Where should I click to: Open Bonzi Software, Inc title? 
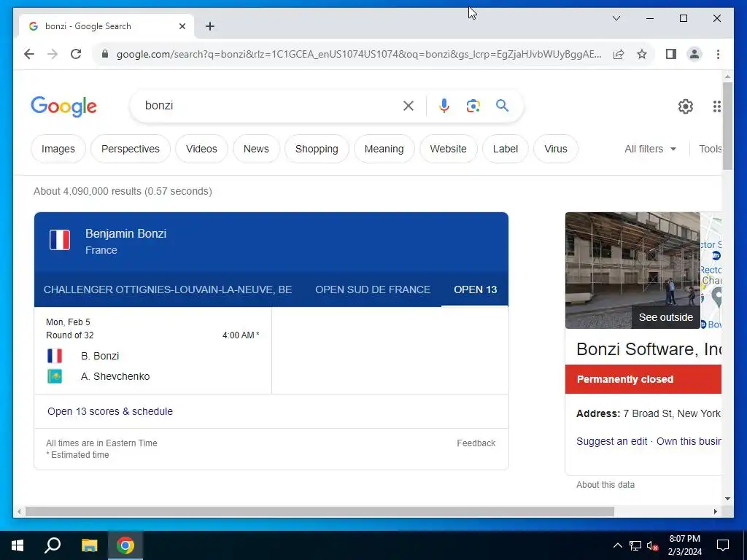coord(649,349)
